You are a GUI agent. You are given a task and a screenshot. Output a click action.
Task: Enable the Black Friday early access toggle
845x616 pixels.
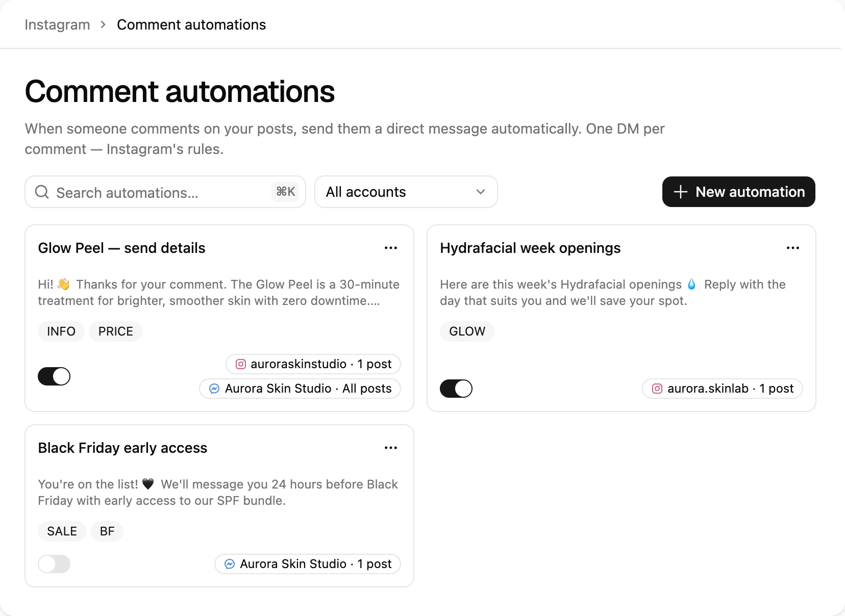click(54, 564)
